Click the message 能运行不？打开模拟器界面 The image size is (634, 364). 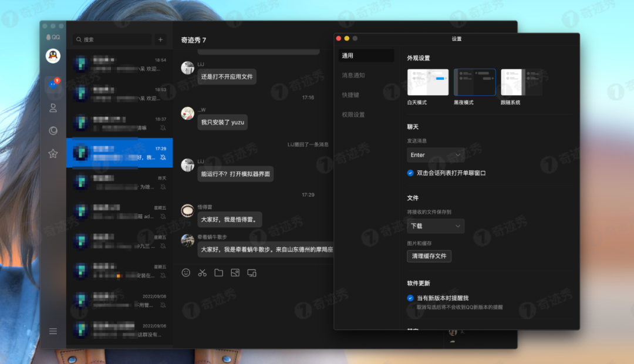235,174
